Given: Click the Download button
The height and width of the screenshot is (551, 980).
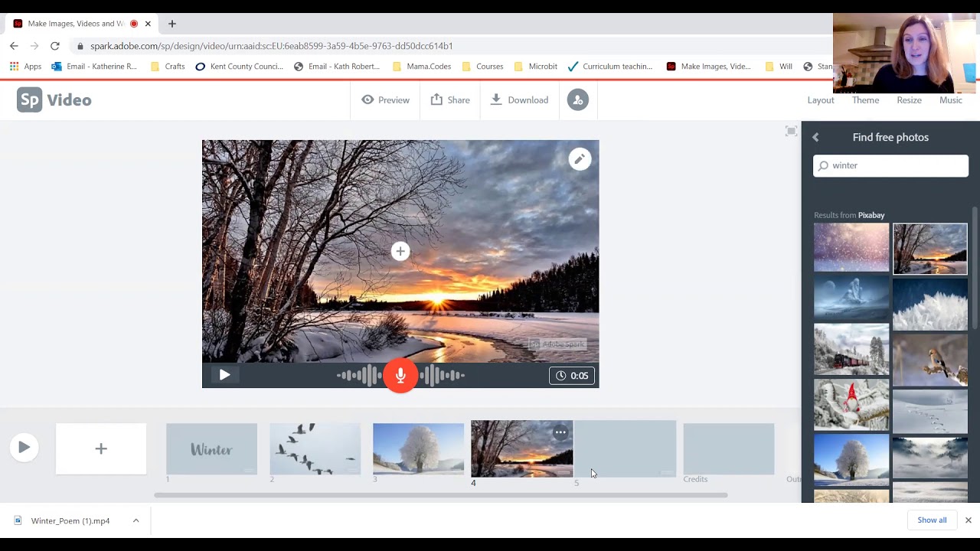Looking at the screenshot, I should click(x=519, y=100).
